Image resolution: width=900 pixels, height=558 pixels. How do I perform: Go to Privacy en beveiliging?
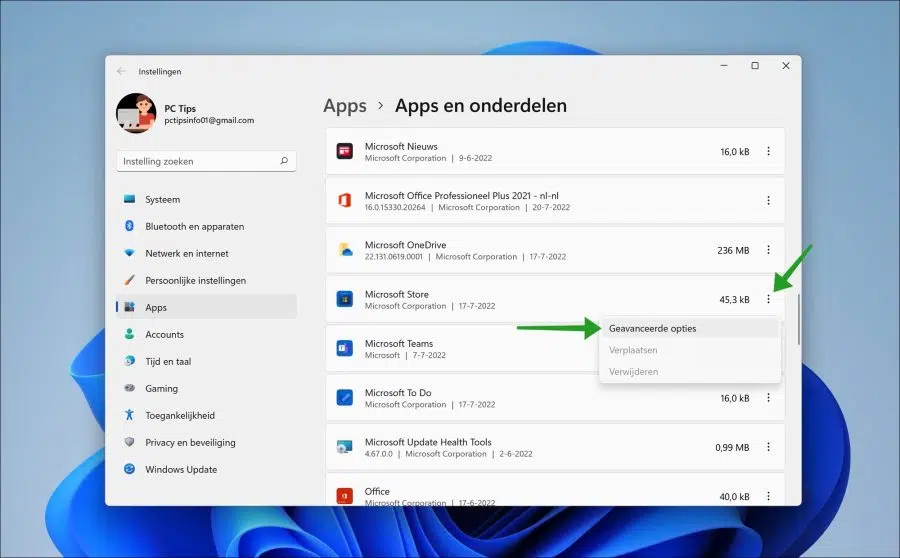coord(206,442)
